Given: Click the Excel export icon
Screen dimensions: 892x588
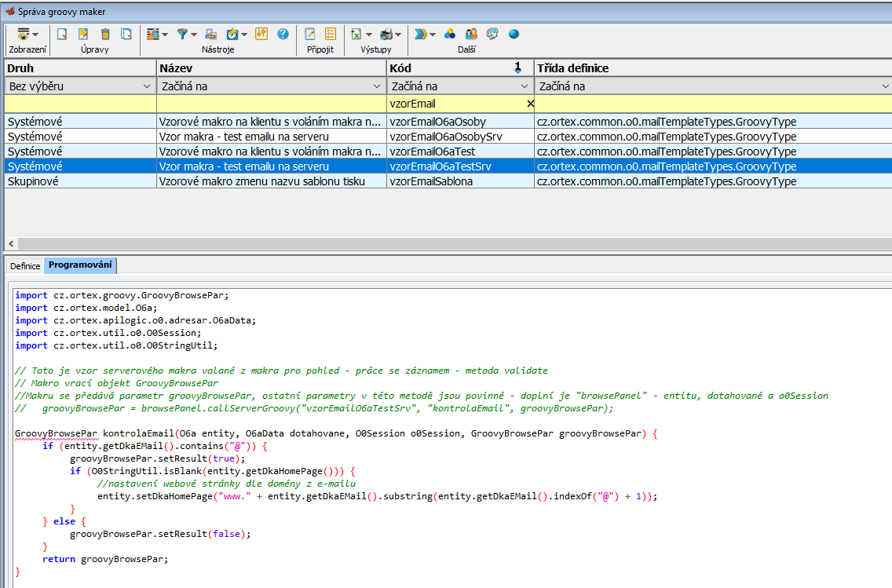Looking at the screenshot, I should [356, 34].
